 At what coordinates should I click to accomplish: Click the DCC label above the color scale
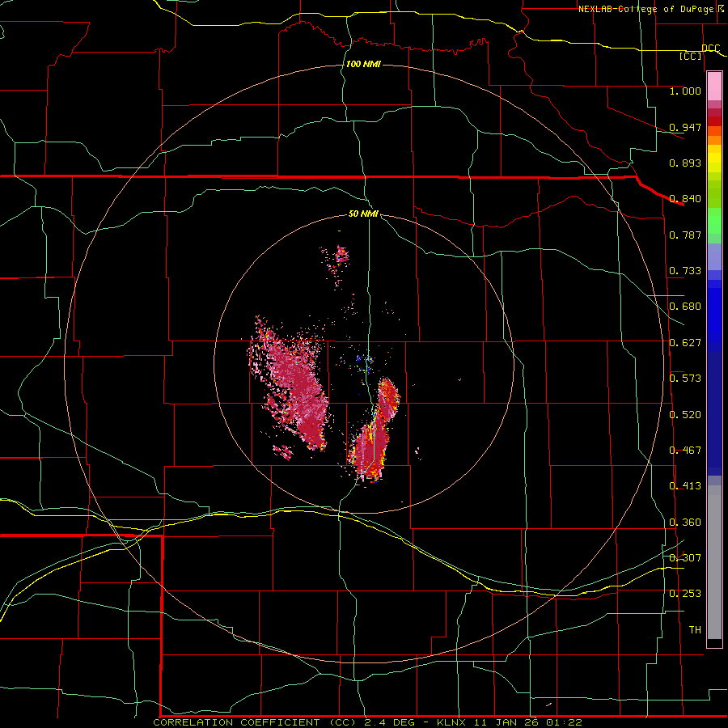710,48
